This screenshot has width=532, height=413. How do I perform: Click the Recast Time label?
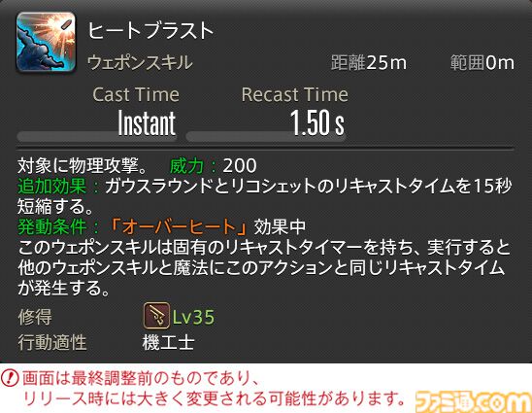pos(295,94)
